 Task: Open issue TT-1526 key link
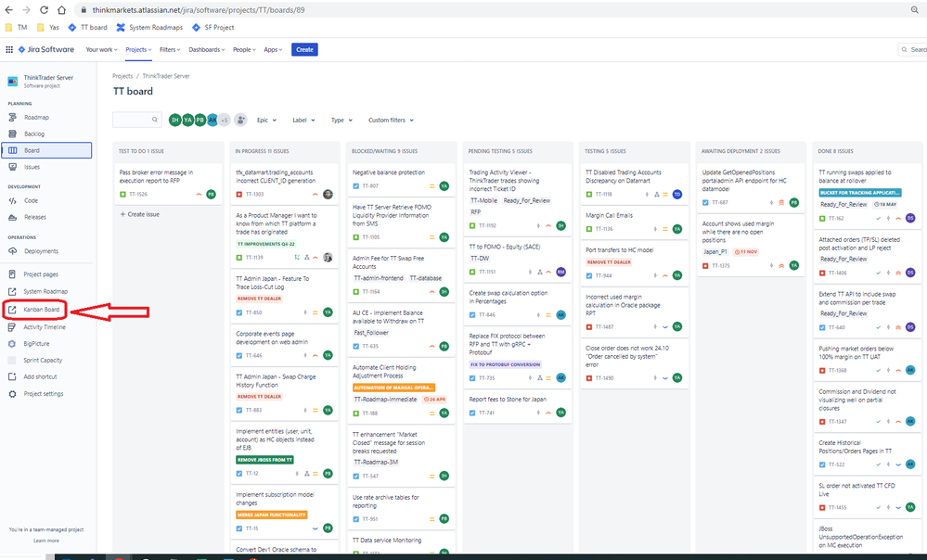[138, 195]
